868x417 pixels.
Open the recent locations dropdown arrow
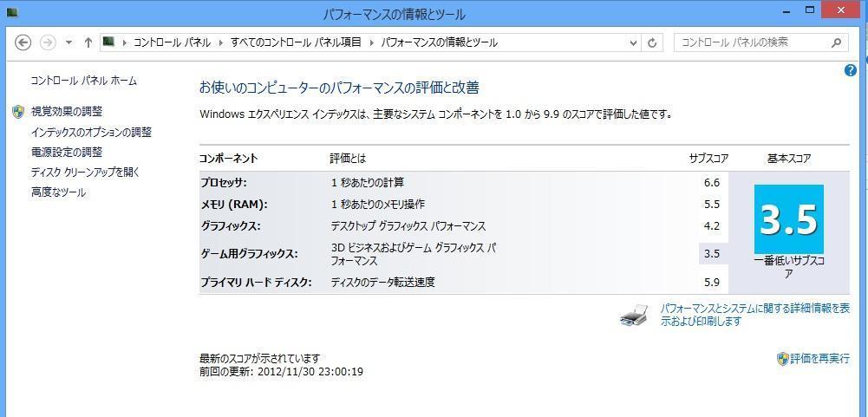pos(69,42)
